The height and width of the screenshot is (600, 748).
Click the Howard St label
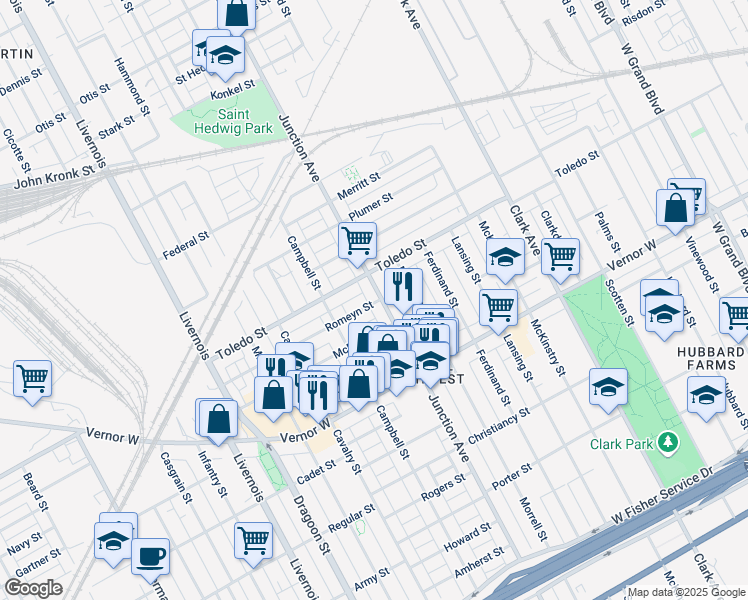click(x=467, y=537)
